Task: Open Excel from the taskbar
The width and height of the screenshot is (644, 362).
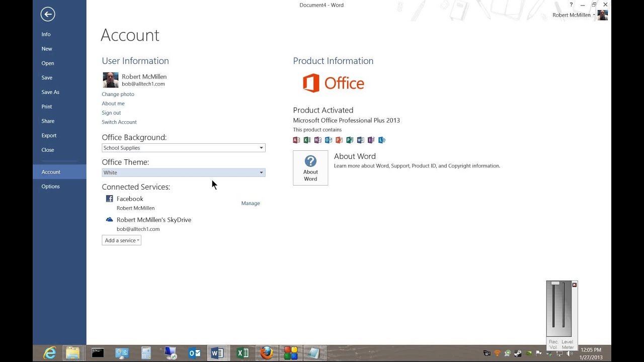Action: 242,352
